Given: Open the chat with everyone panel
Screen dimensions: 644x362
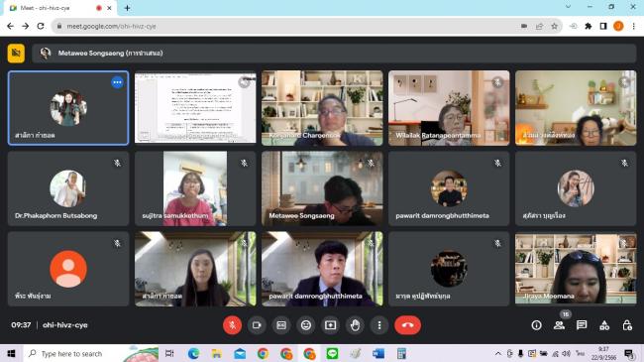Looking at the screenshot, I should point(582,325).
